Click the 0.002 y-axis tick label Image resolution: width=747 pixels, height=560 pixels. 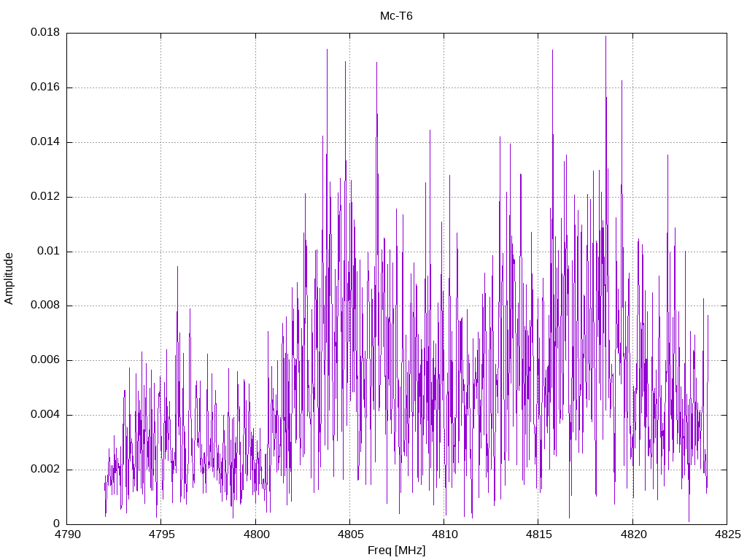pyautogui.click(x=45, y=469)
